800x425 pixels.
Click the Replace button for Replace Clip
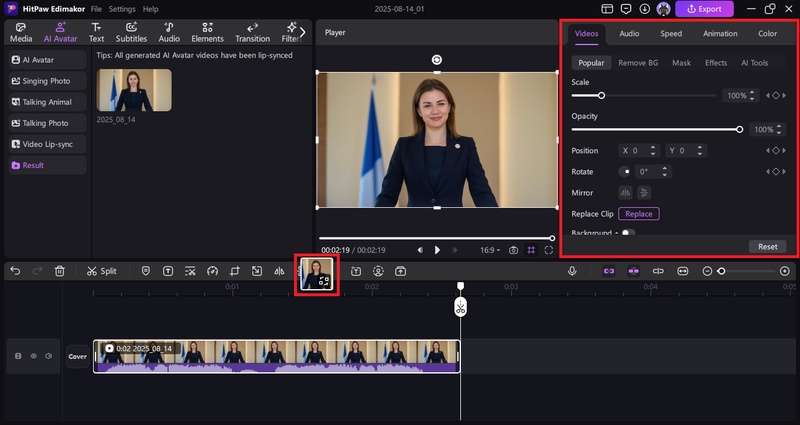click(x=639, y=214)
